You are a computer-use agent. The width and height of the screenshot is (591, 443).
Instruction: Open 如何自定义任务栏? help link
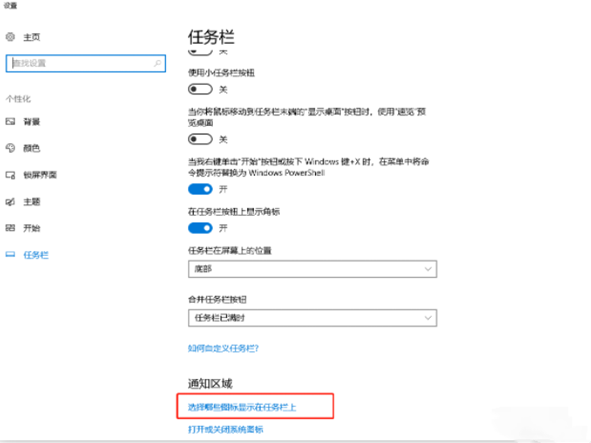pos(223,348)
